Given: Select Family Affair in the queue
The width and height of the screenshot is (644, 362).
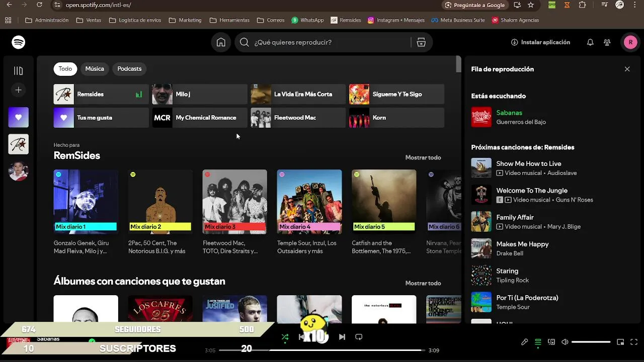Looking at the screenshot, I should coord(552,222).
